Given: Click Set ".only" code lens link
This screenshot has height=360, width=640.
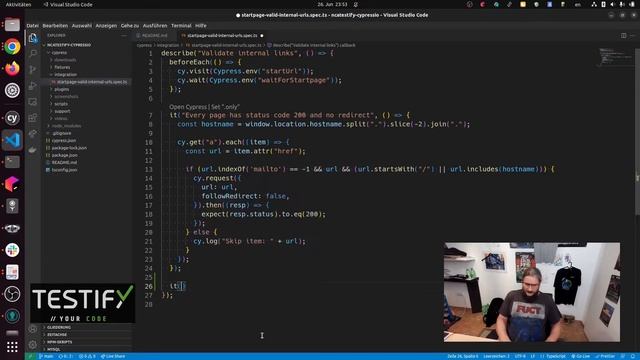Looking at the screenshot, I should pyautogui.click(x=225, y=107).
